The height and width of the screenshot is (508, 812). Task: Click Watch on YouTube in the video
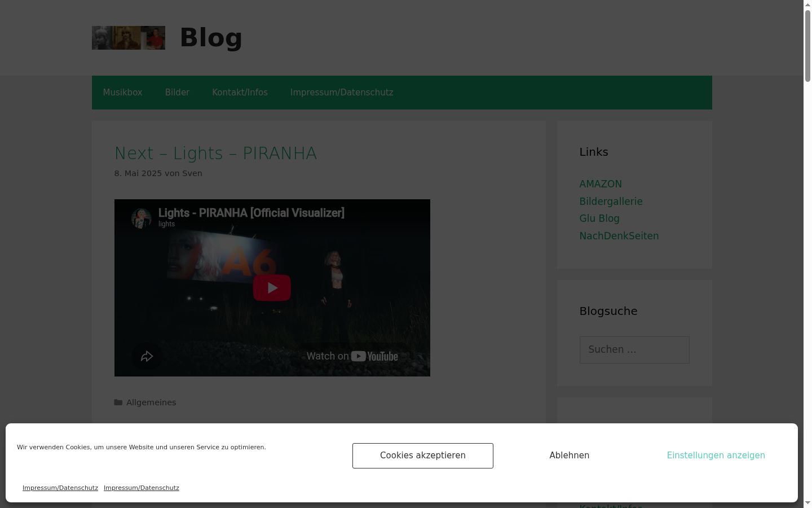click(352, 356)
